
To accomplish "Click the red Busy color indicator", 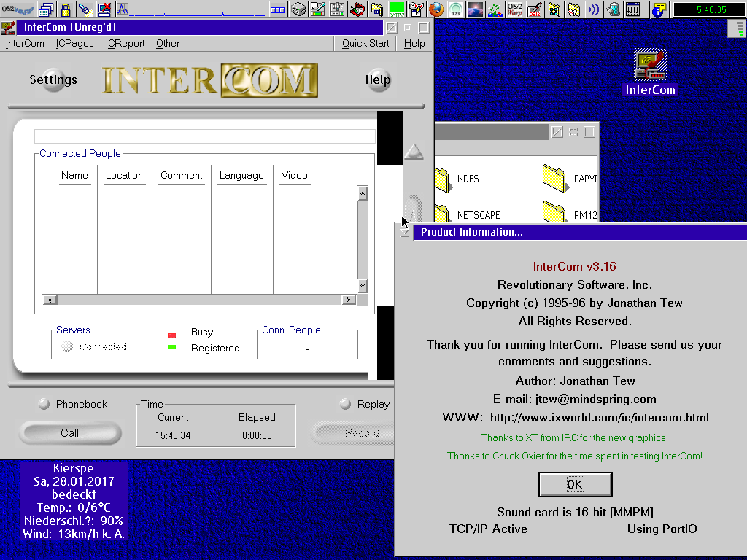I will 172,335.
